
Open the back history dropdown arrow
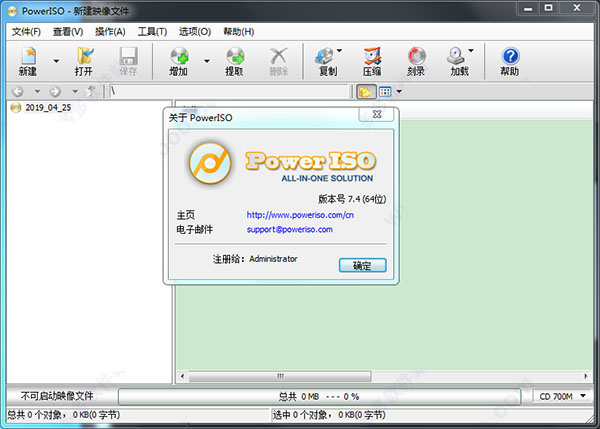tap(37, 91)
